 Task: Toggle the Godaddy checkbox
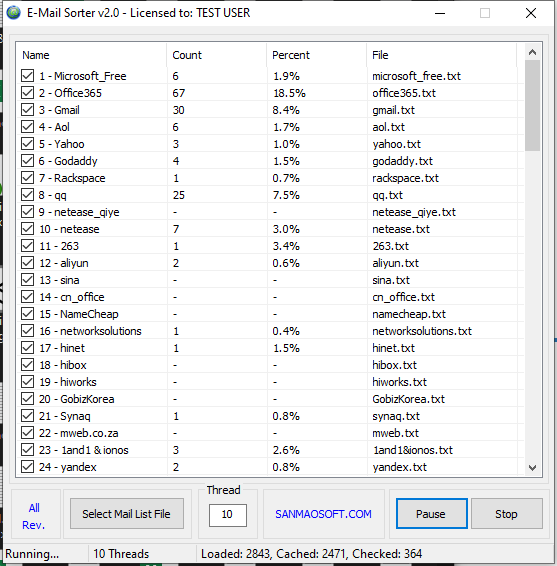point(27,161)
